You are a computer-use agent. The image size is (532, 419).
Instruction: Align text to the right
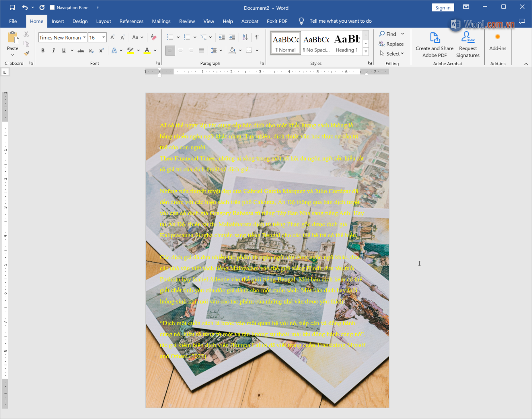pos(191,50)
